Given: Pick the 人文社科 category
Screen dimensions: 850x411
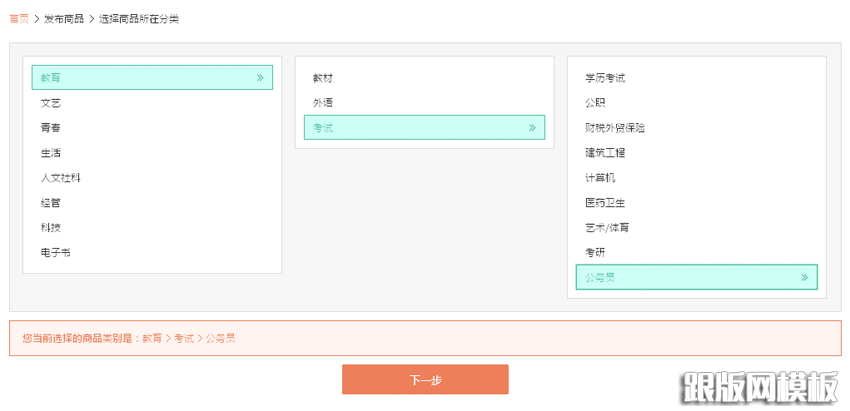Looking at the screenshot, I should pyautogui.click(x=61, y=178).
